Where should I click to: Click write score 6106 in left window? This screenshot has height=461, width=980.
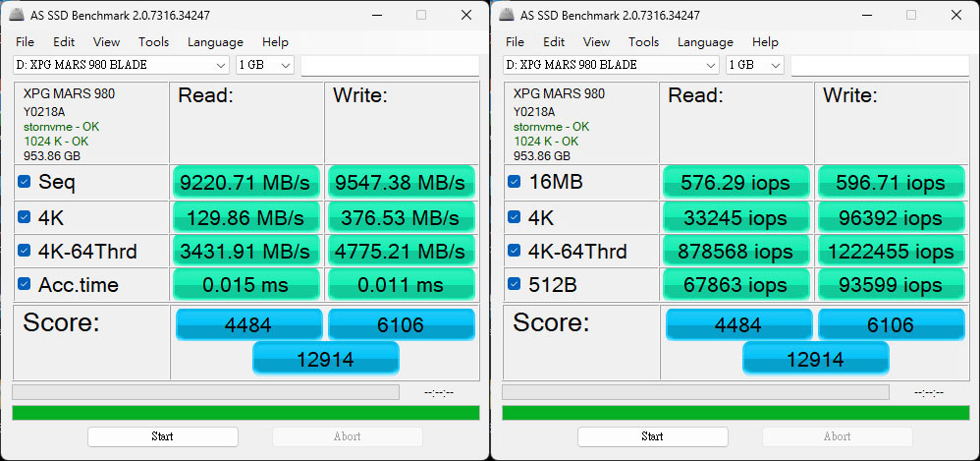pos(402,324)
